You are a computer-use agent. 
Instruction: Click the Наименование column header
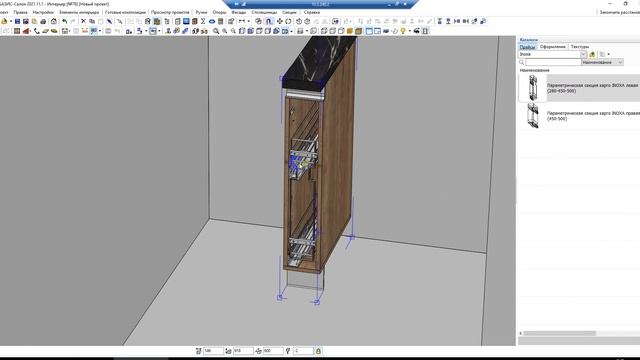click(x=534, y=70)
